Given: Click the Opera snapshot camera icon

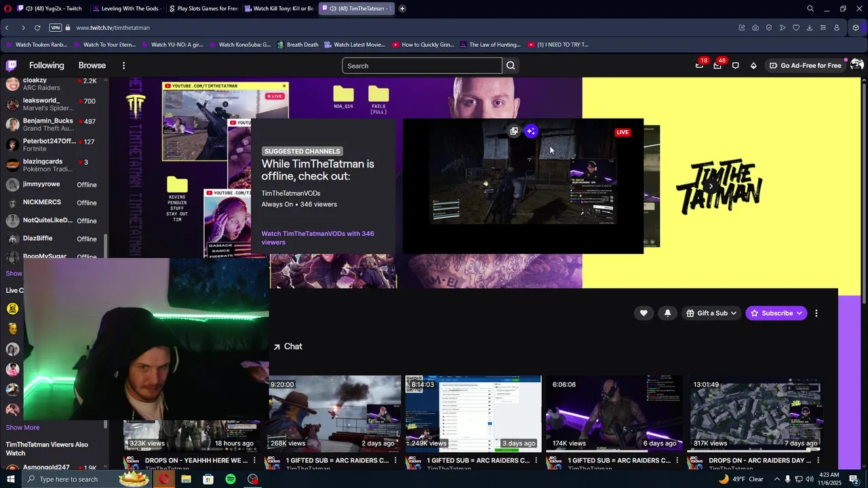Looking at the screenshot, I should point(755,28).
